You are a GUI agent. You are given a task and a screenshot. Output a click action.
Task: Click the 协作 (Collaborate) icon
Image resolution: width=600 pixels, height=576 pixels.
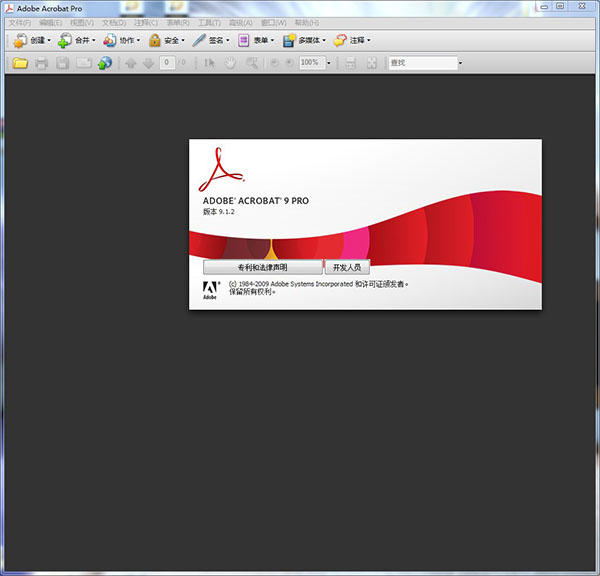(x=109, y=40)
